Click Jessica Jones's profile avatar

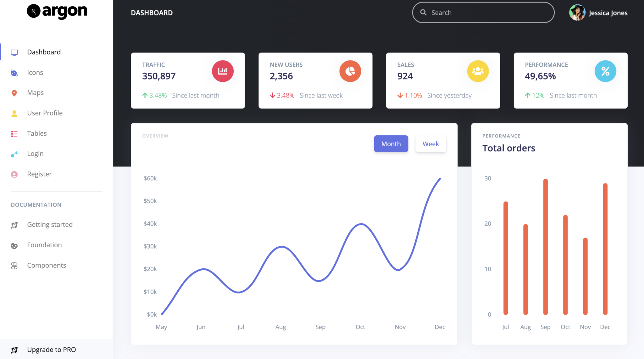tap(577, 13)
